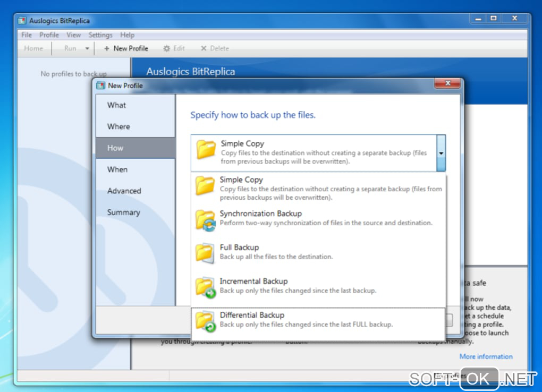
Task: Open the File menu
Action: pos(27,35)
